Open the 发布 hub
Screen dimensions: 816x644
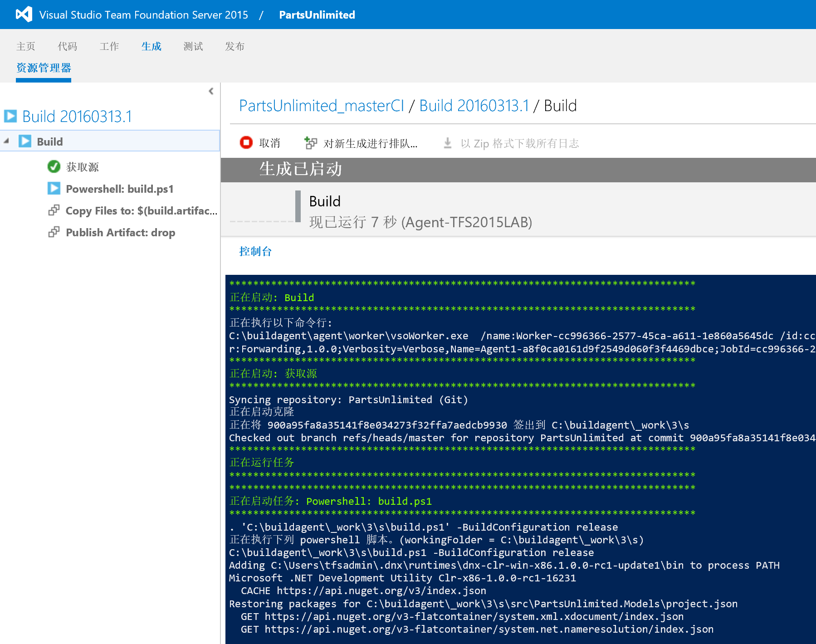(235, 46)
